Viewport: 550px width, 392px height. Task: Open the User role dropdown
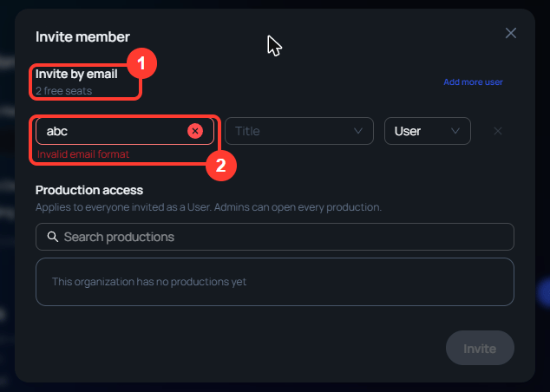tap(427, 131)
